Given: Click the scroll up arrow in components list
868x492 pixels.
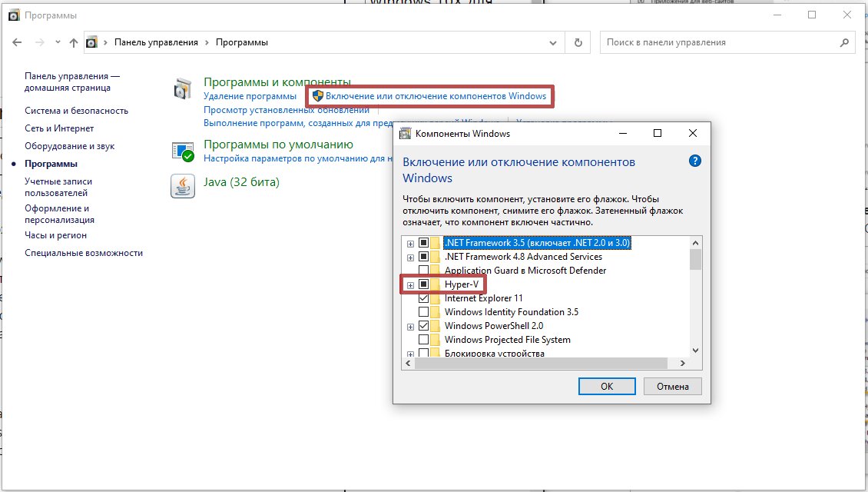Looking at the screenshot, I should (695, 243).
